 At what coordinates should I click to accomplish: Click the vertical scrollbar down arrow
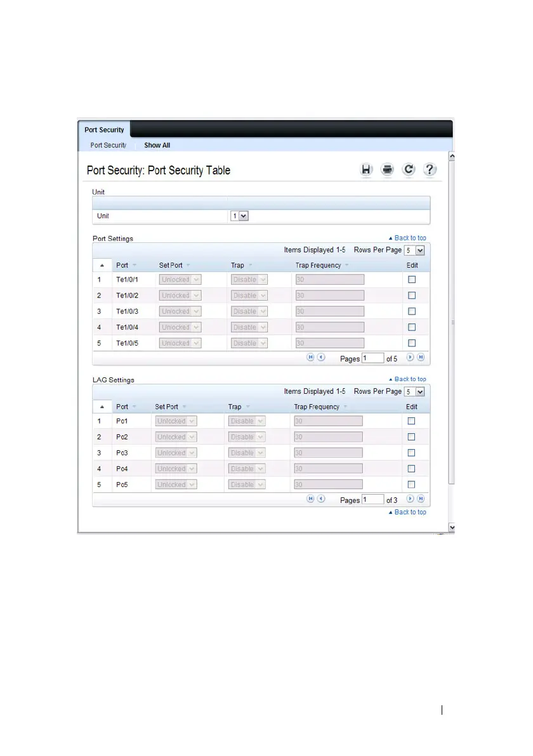452,527
